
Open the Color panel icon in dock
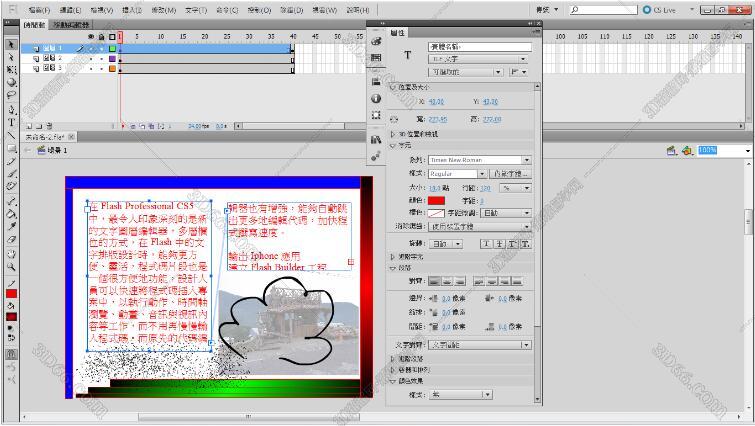point(376,41)
